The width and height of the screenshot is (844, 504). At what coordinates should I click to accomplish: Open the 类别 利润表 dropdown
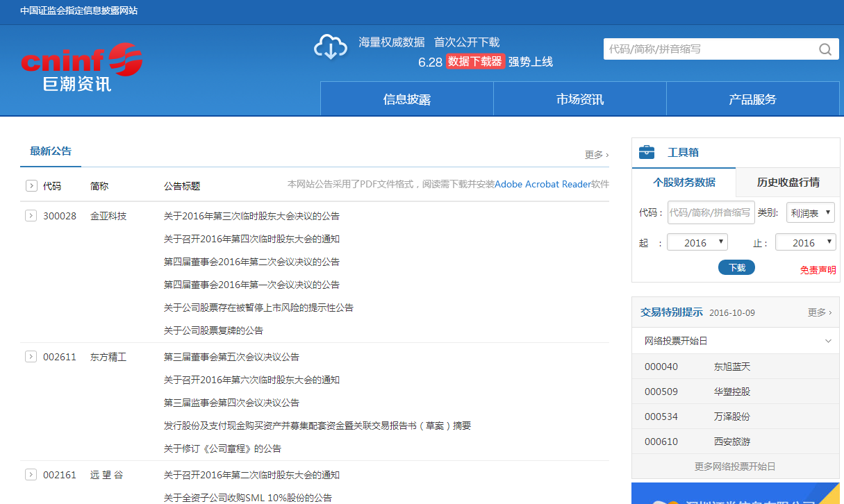pos(810,213)
